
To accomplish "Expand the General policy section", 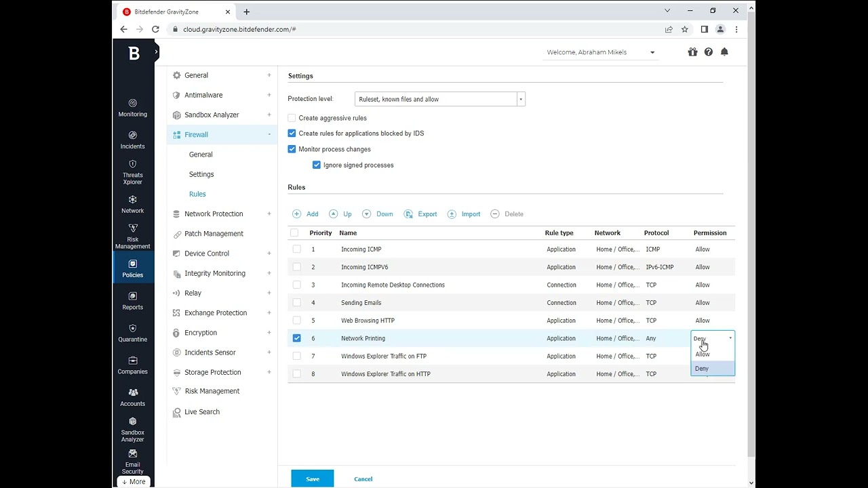I will coord(269,75).
